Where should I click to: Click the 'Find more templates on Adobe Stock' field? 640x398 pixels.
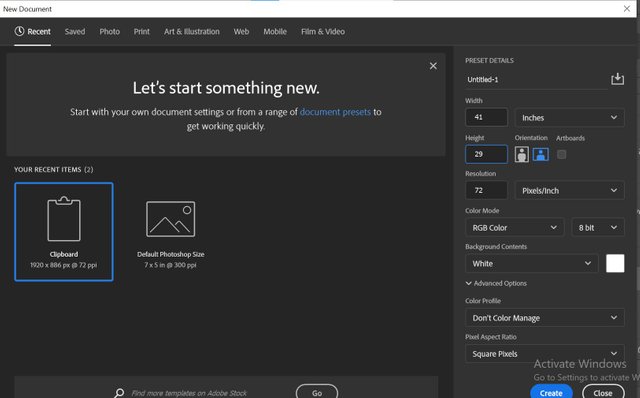coord(189,393)
